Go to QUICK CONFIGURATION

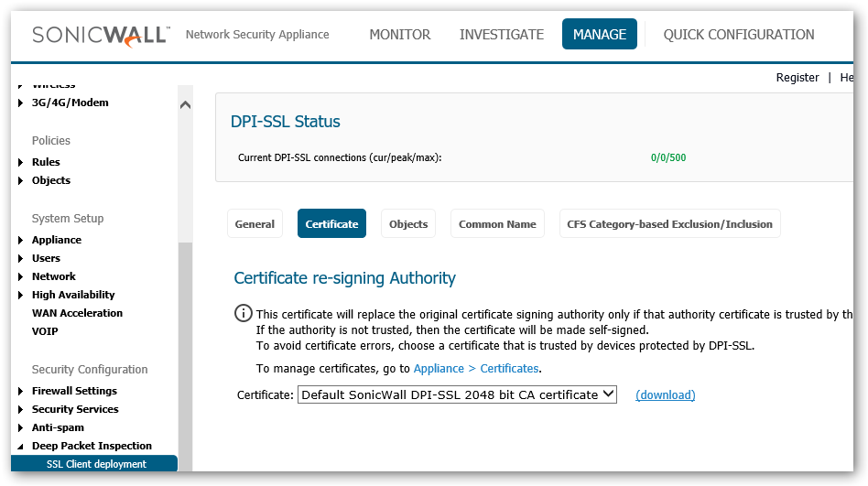tap(738, 35)
